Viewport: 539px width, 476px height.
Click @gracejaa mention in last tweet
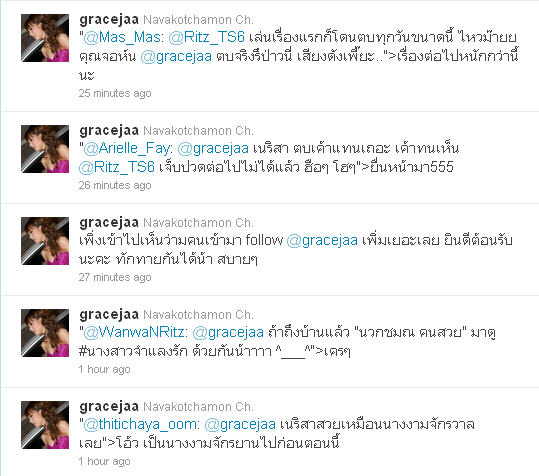pos(240,424)
